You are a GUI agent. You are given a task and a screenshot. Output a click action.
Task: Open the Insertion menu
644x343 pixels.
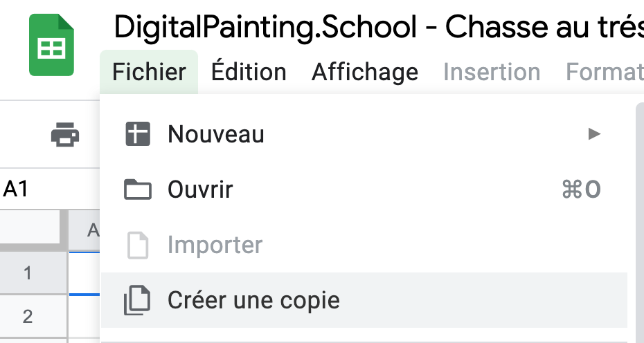click(x=492, y=72)
